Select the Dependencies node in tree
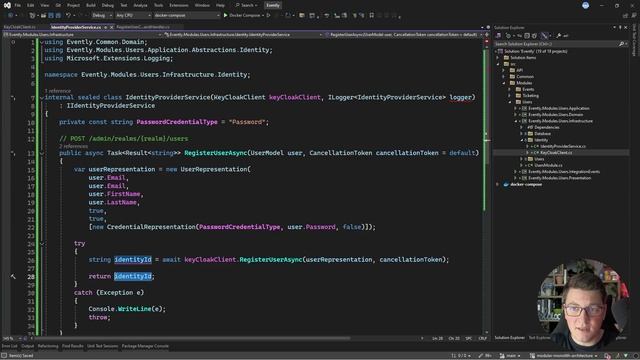Image resolution: width=640 pixels, height=360 pixels. 547,127
